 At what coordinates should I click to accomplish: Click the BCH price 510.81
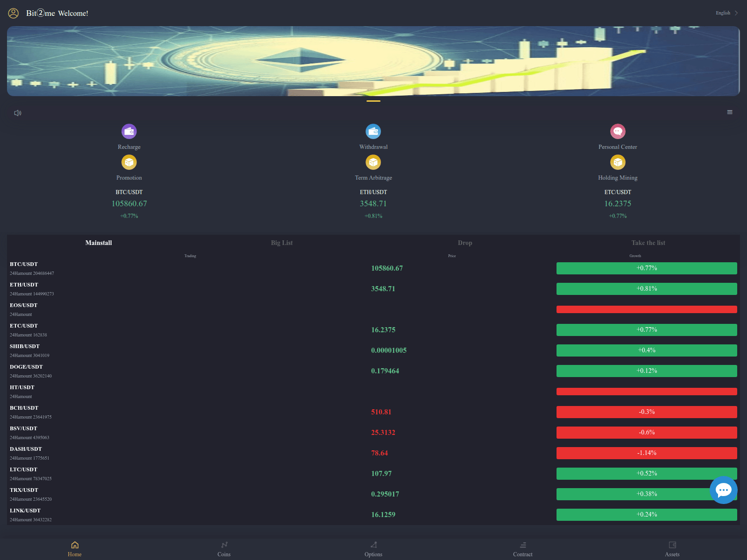coord(381,412)
